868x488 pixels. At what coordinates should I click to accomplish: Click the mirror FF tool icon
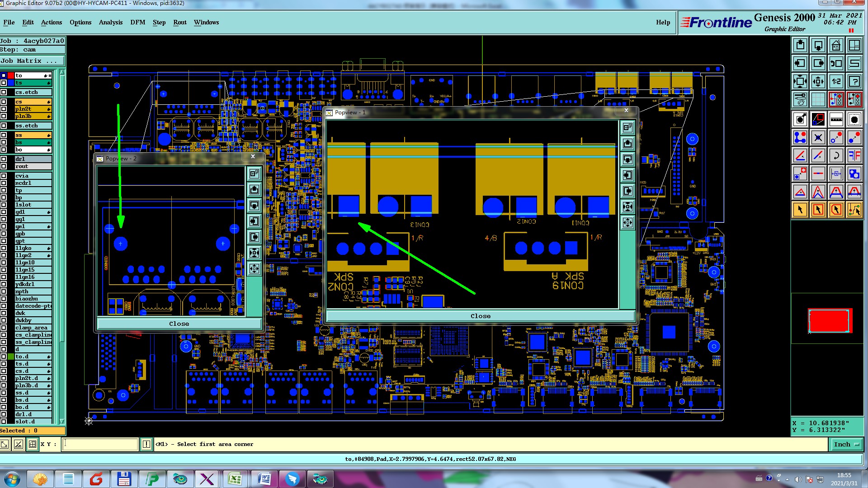tap(854, 156)
